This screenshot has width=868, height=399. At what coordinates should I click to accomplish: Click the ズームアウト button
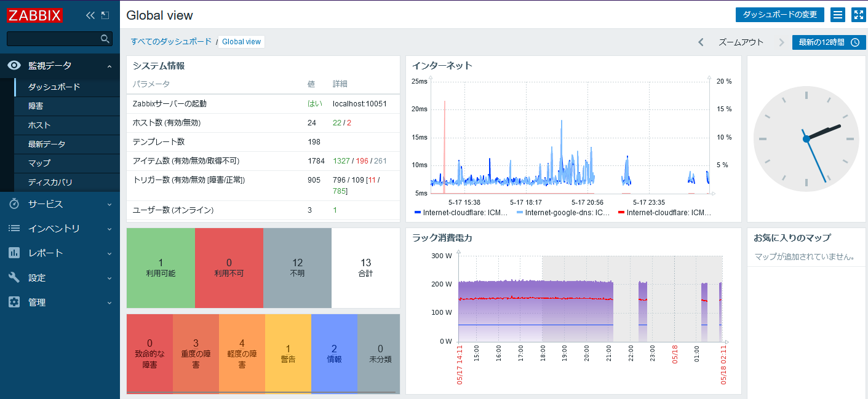[741, 42]
